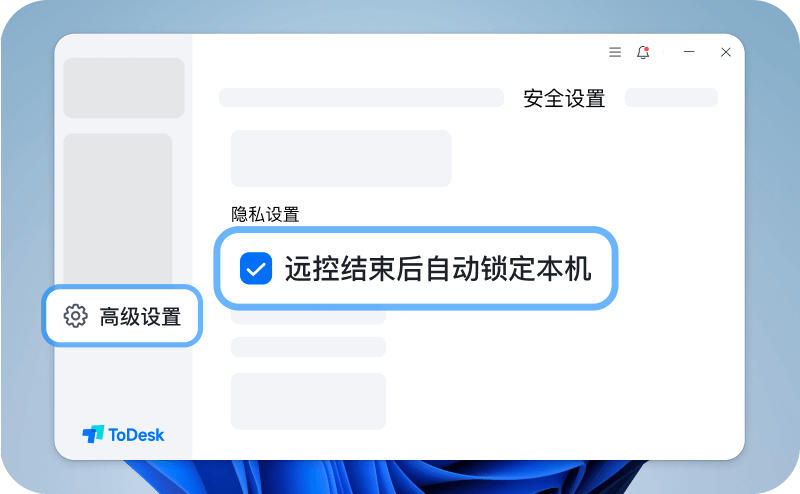Switch to the 安全设置 tab
800x494 pixels.
564,98
